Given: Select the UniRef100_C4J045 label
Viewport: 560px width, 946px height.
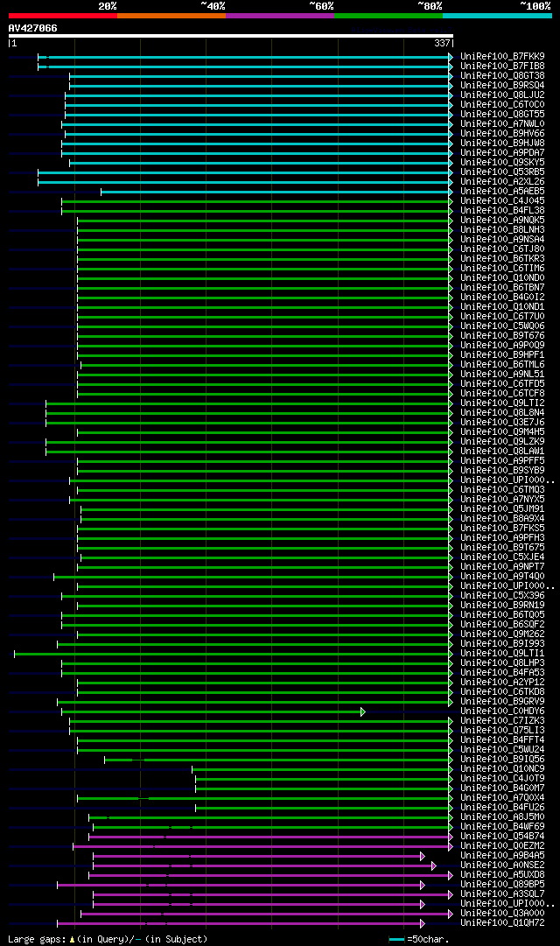Looking at the screenshot, I should click(x=502, y=201).
